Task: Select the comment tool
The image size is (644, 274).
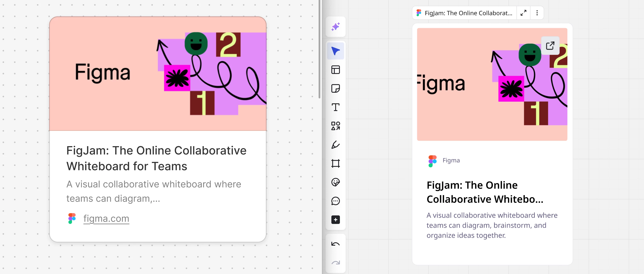Action: pos(335,201)
